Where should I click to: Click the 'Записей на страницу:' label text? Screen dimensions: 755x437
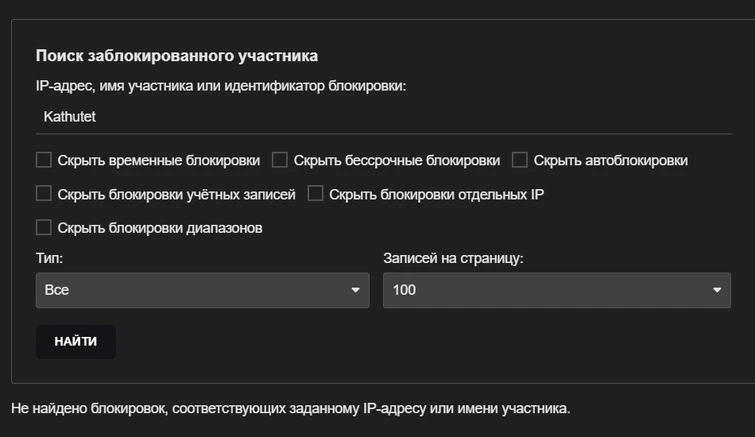point(453,258)
